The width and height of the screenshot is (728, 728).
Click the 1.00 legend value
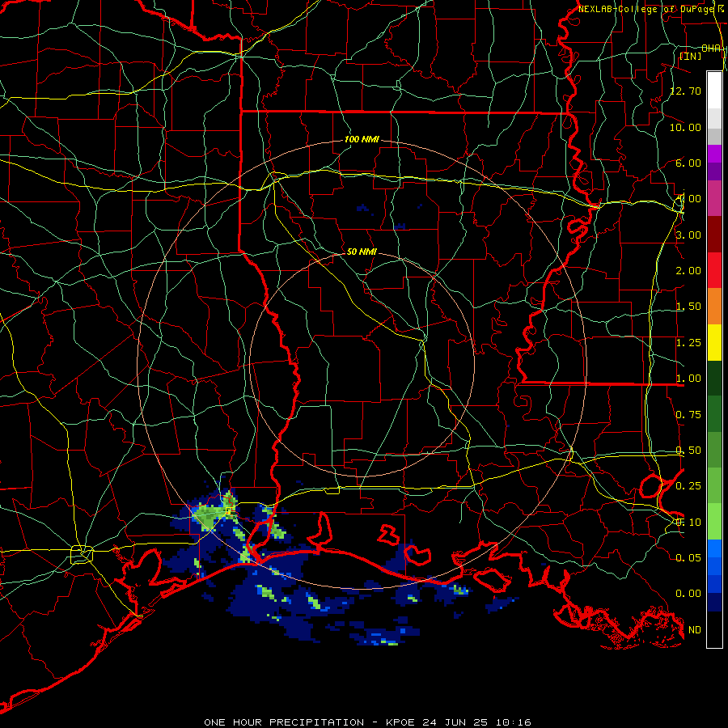[x=688, y=379]
